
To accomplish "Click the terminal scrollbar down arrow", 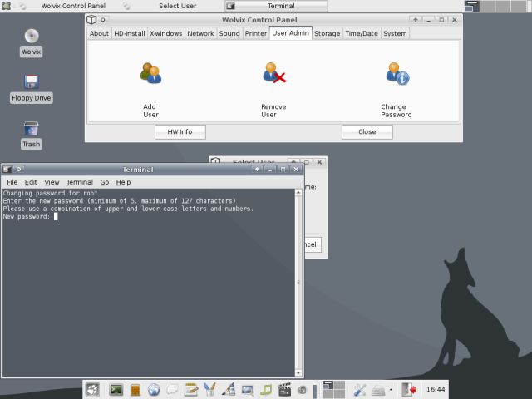I will click(x=298, y=373).
